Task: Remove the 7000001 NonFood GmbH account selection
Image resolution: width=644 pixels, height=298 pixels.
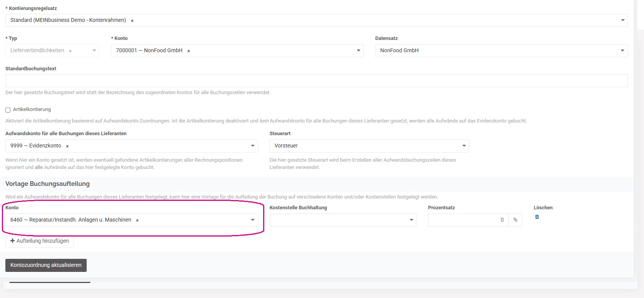Action: (x=189, y=51)
